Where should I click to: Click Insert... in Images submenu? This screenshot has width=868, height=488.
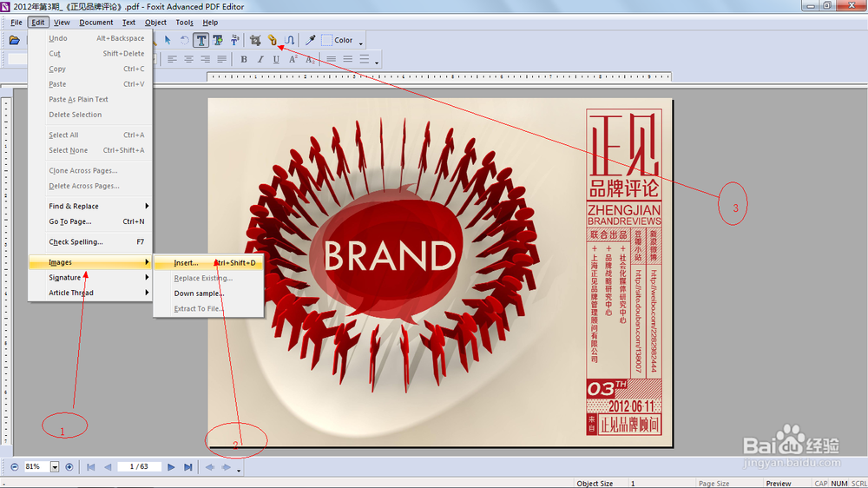coord(208,263)
